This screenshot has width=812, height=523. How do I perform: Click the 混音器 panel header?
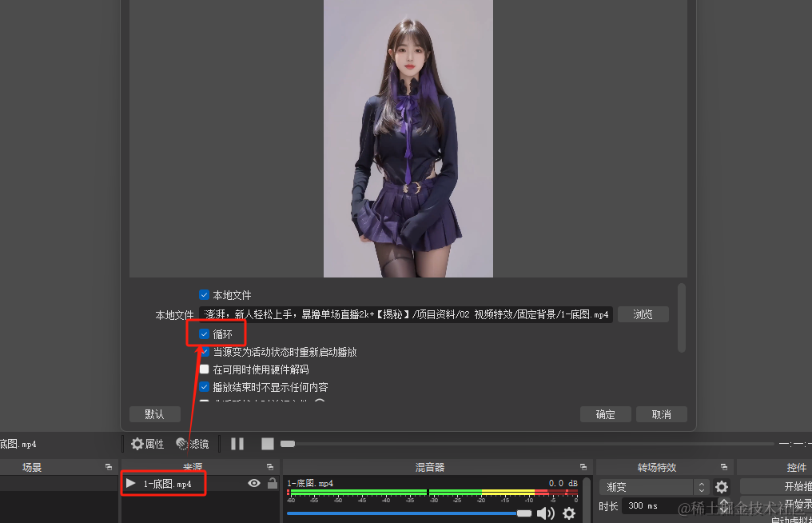point(430,467)
